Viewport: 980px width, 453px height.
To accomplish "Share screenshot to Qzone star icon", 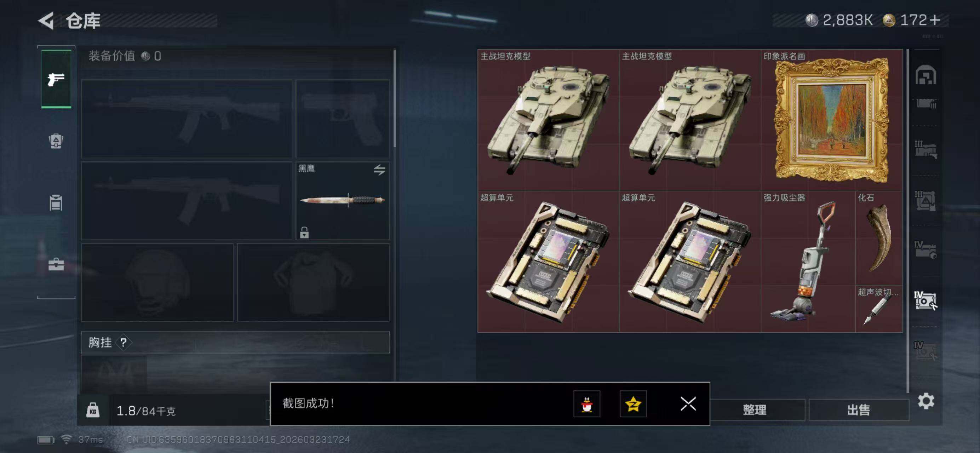I will click(633, 403).
